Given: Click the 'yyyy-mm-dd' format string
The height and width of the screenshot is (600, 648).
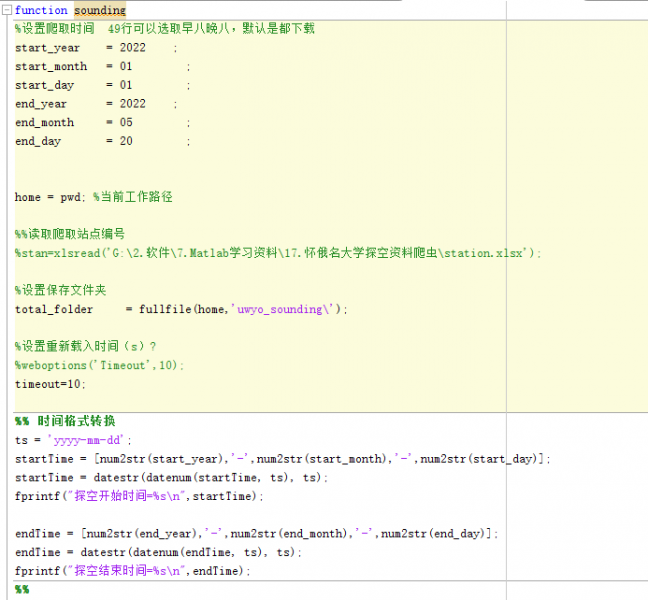Looking at the screenshot, I should pos(90,440).
